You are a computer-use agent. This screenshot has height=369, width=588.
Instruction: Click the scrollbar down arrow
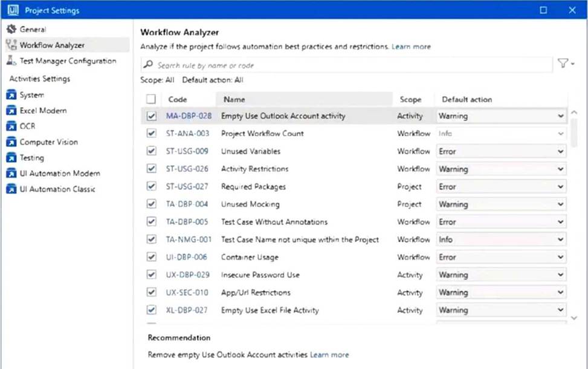coord(573,318)
